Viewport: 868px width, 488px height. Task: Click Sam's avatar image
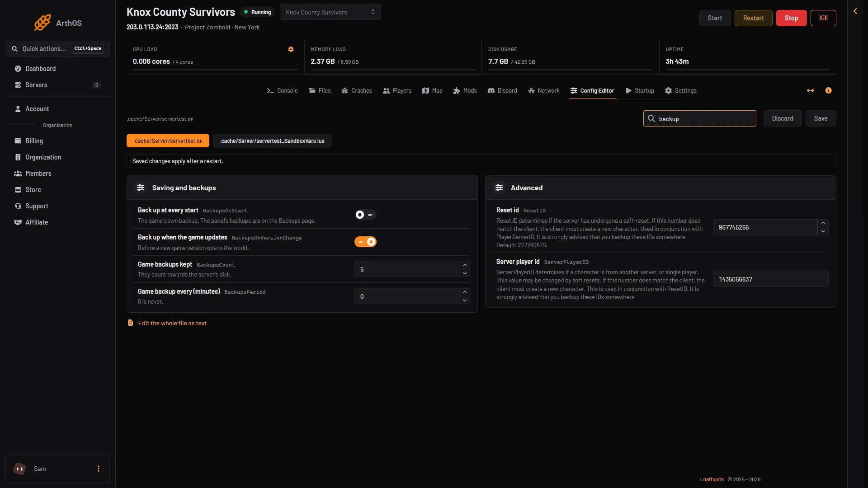(20, 469)
